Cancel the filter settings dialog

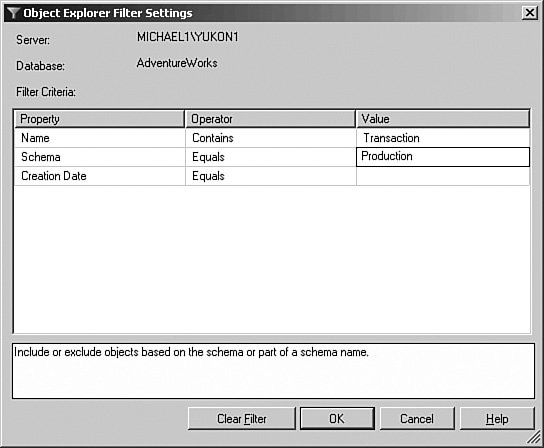click(x=417, y=419)
